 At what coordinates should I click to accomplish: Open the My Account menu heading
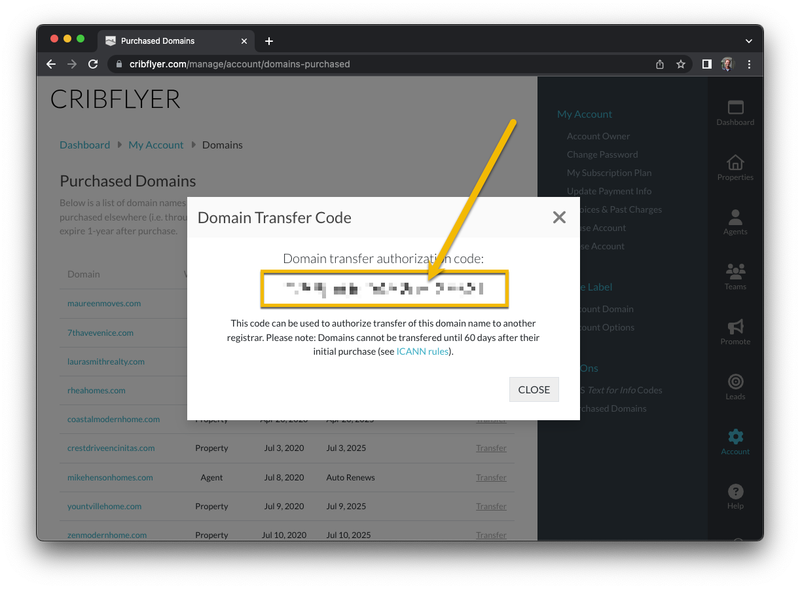pos(584,114)
